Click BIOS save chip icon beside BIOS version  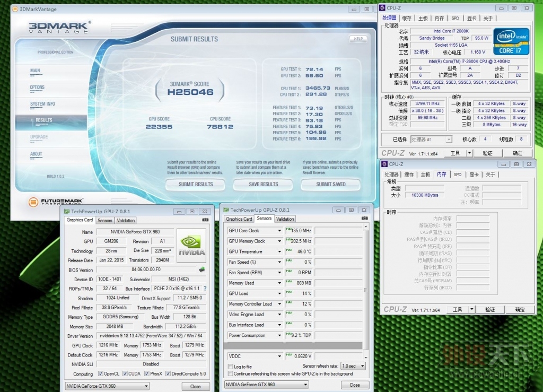(x=202, y=269)
